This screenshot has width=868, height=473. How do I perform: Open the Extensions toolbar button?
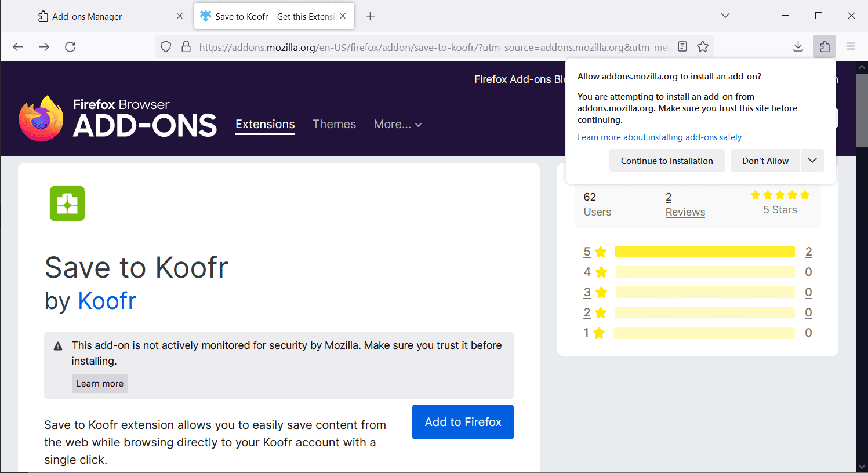(825, 47)
